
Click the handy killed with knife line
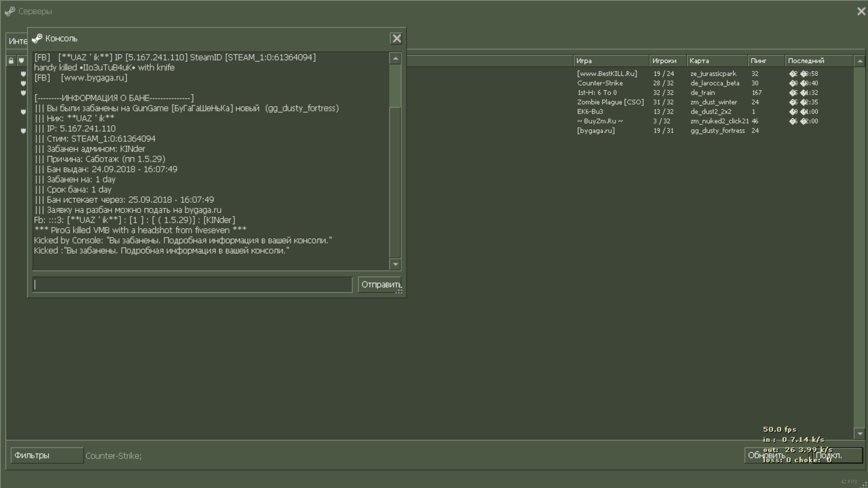pyautogui.click(x=104, y=68)
